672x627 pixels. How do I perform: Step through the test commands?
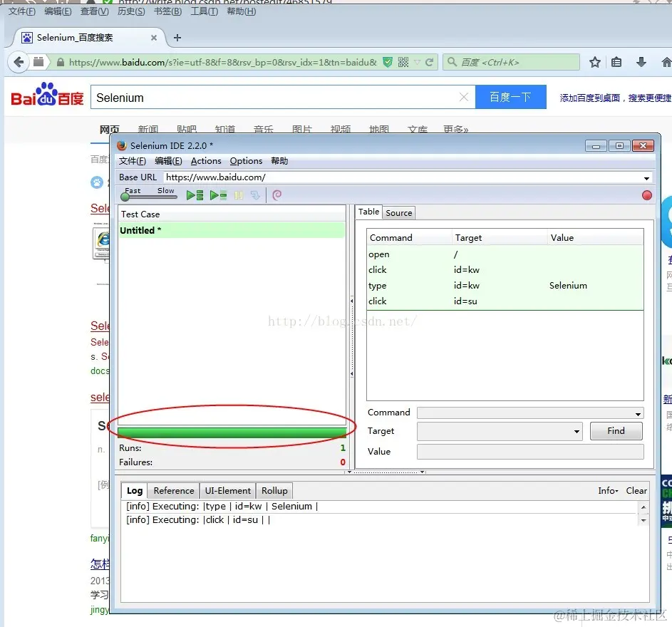pos(255,195)
